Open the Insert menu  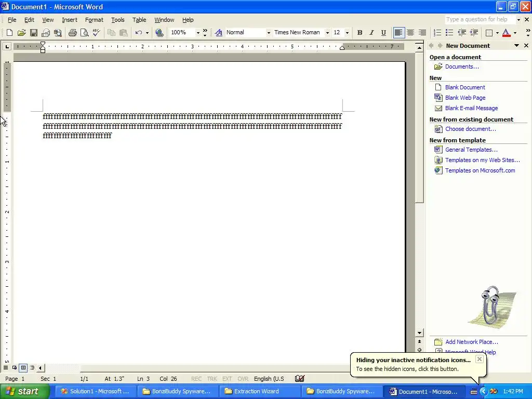[x=70, y=20]
